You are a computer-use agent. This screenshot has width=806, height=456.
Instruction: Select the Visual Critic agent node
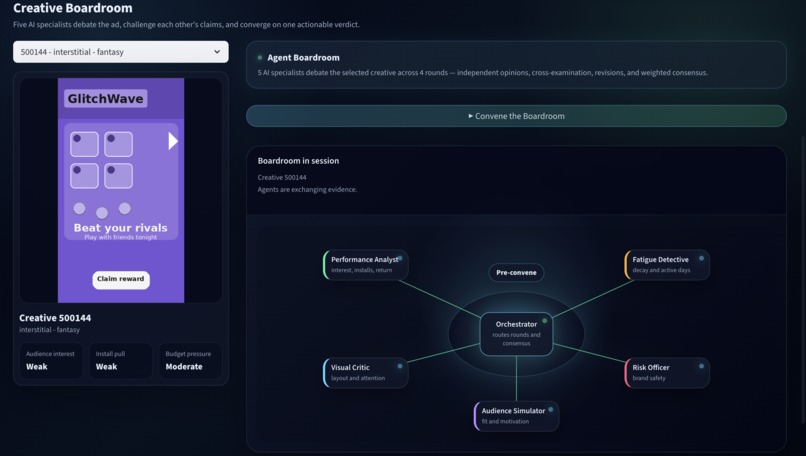pyautogui.click(x=365, y=373)
